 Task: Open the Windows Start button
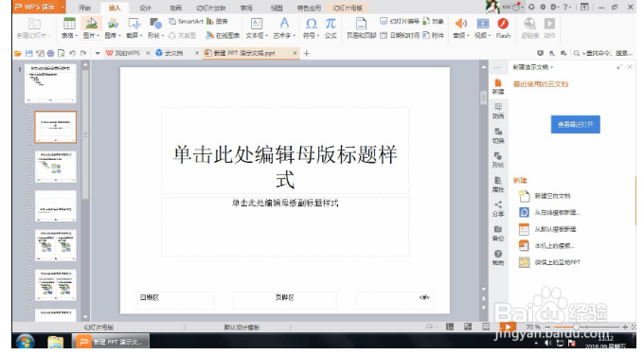click(26, 342)
